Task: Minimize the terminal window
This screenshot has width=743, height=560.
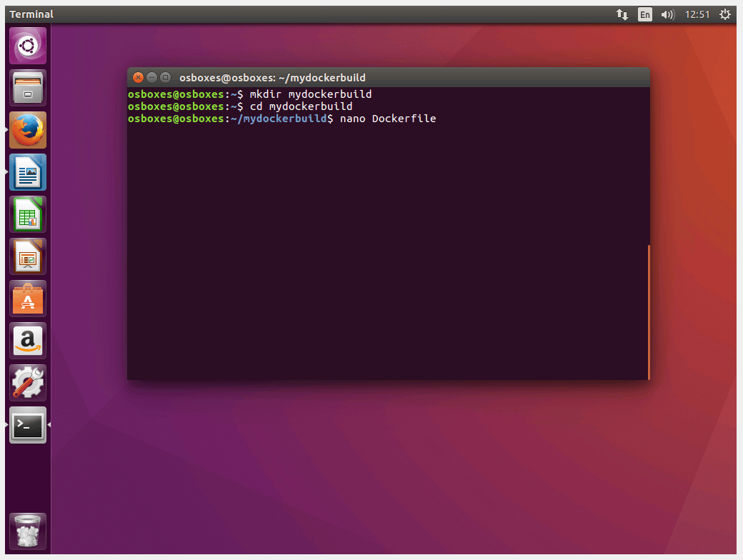Action: pyautogui.click(x=151, y=77)
